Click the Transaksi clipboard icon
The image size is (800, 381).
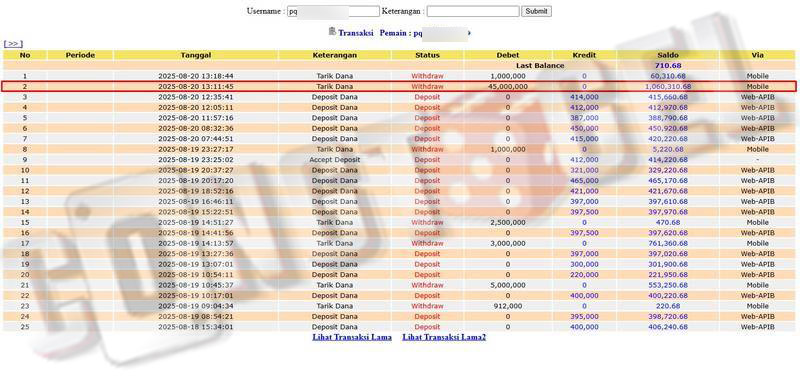click(x=332, y=32)
